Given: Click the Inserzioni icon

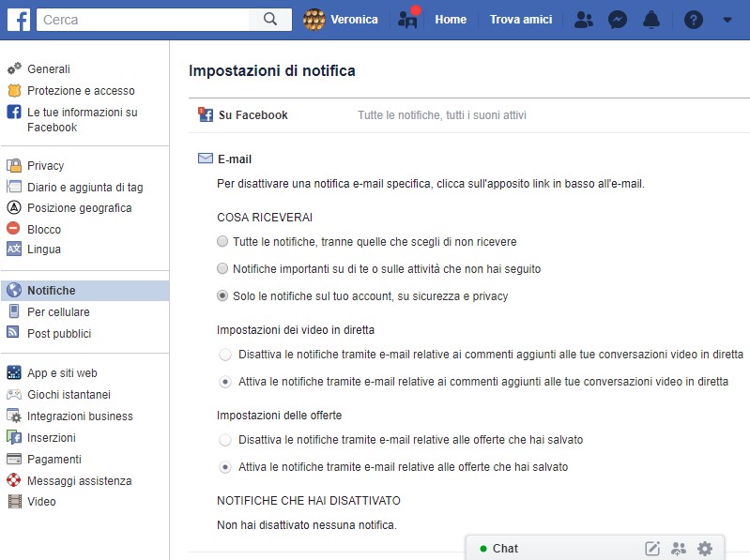Looking at the screenshot, I should click(14, 437).
